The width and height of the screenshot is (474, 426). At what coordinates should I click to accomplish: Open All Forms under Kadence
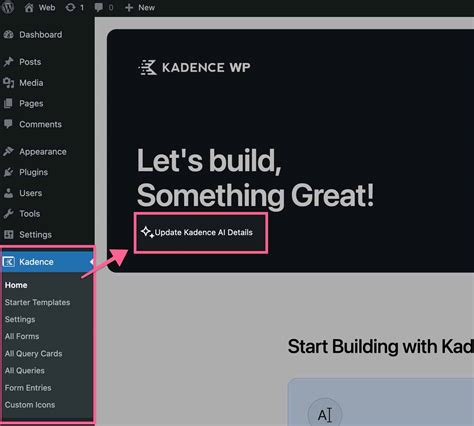22,336
